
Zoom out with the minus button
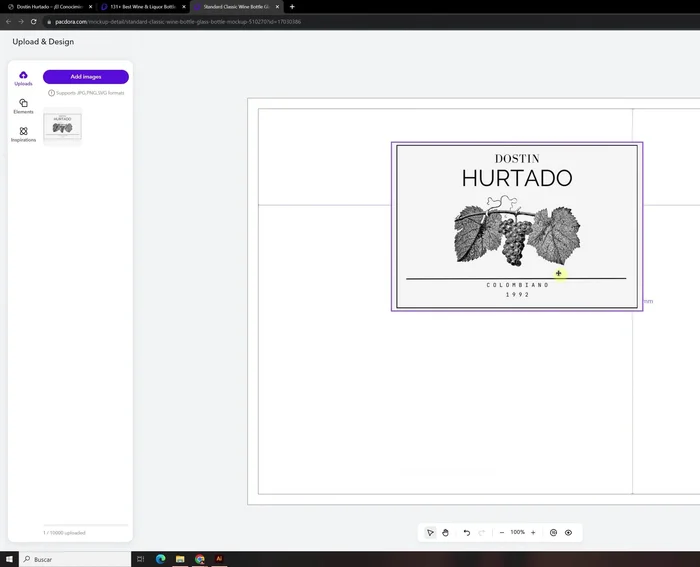(502, 533)
